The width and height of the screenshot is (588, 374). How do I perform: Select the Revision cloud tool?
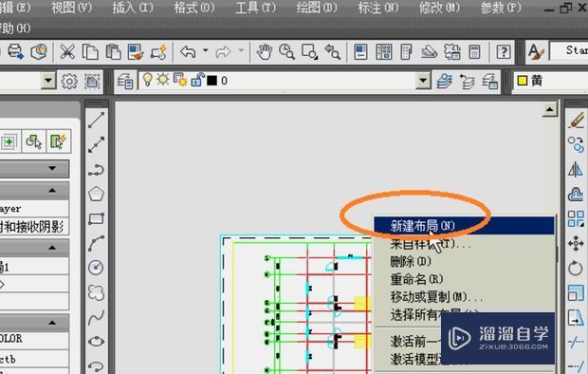[97, 292]
